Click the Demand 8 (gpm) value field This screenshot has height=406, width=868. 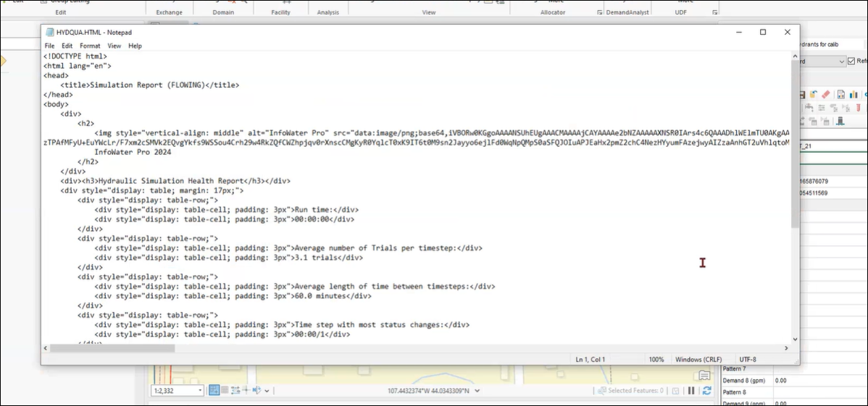pos(820,381)
